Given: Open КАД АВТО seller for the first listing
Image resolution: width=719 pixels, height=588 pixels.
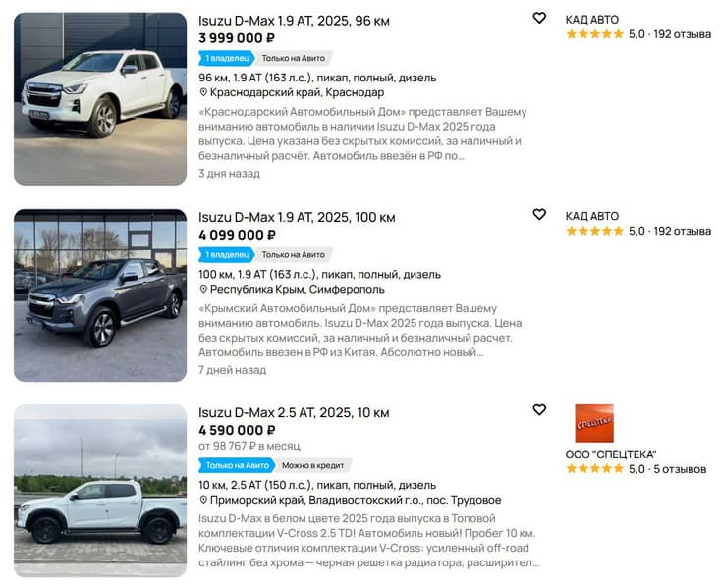Looking at the screenshot, I should (592, 19).
